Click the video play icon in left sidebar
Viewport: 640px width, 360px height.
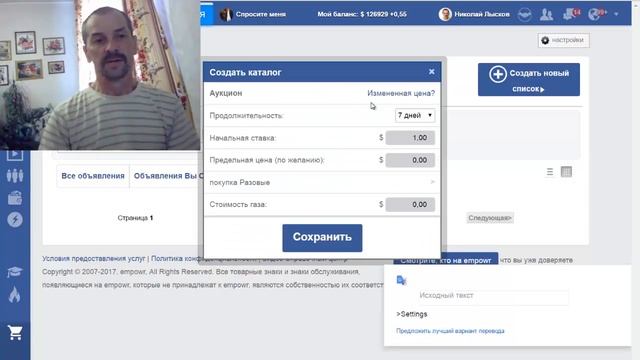[x=15, y=155]
